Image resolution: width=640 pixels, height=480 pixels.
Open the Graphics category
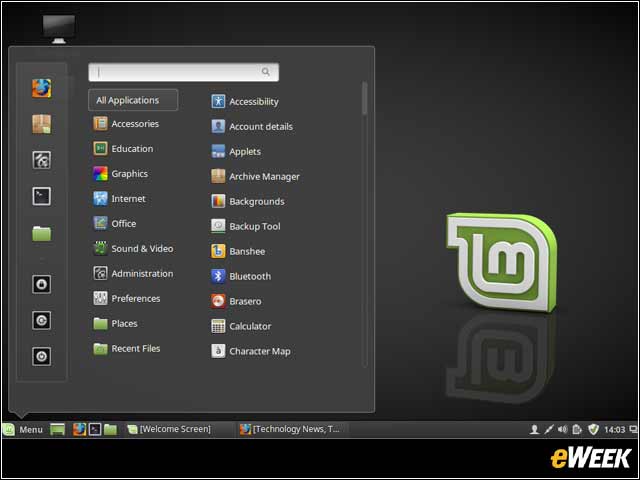pos(120,174)
